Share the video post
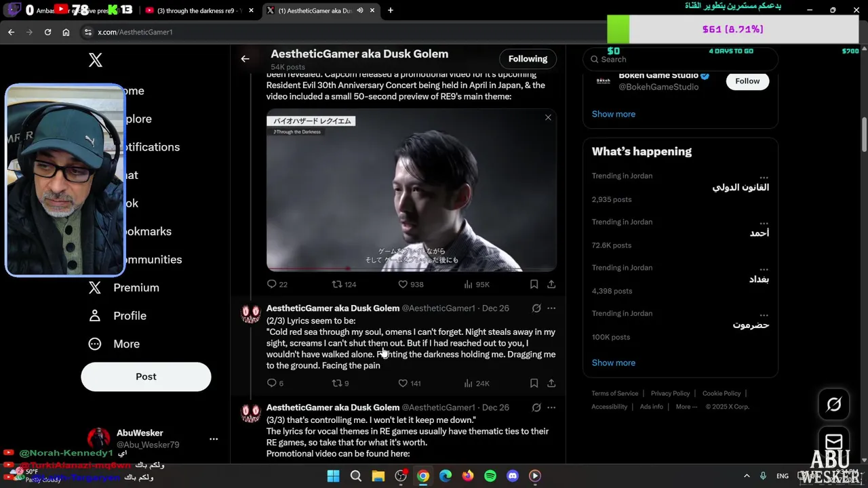Viewport: 868px width, 488px height. [x=551, y=284]
